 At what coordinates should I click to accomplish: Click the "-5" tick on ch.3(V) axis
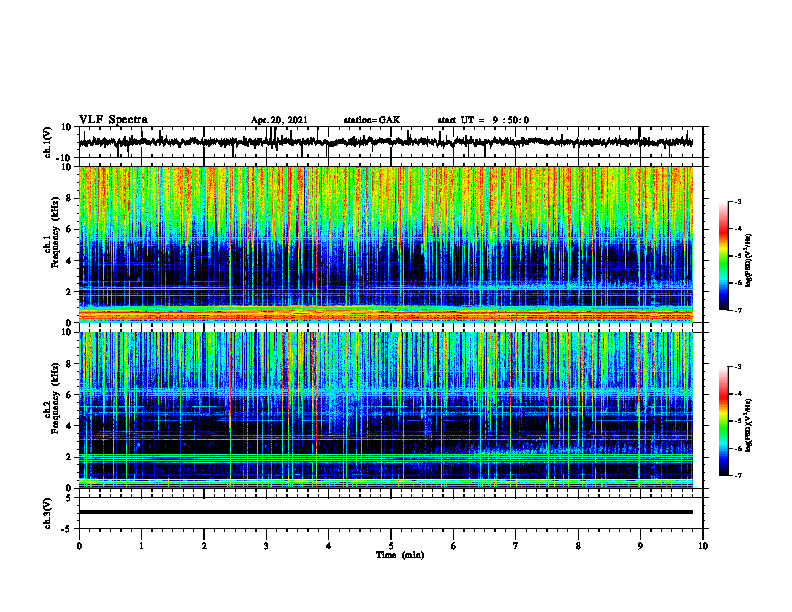coord(67,529)
